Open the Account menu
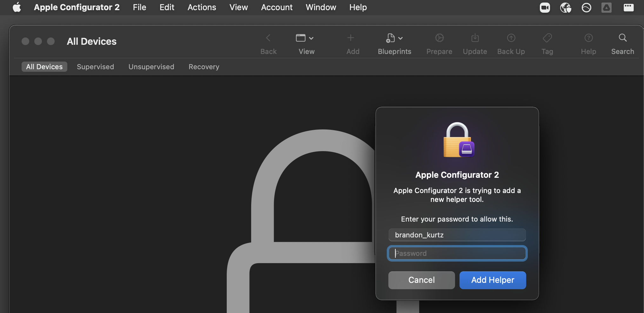 pos(277,7)
